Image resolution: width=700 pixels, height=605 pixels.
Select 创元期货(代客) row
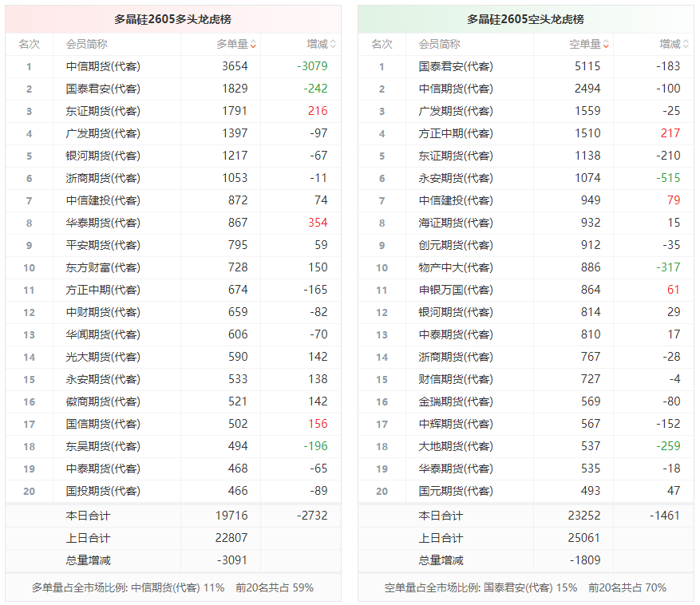point(526,245)
